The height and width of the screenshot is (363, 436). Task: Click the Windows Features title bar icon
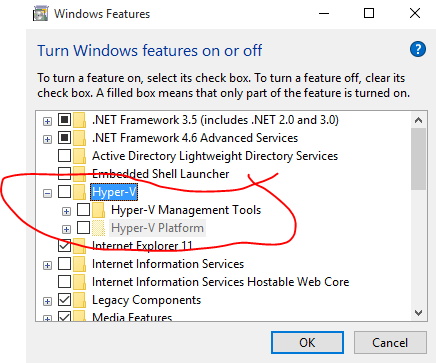[40, 14]
